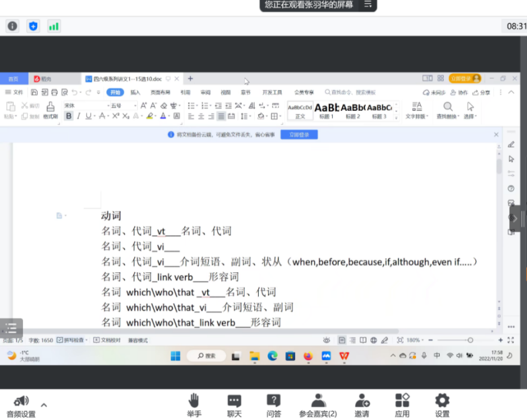
Task: Open the font size dropdown (五号)
Action: coord(123,106)
